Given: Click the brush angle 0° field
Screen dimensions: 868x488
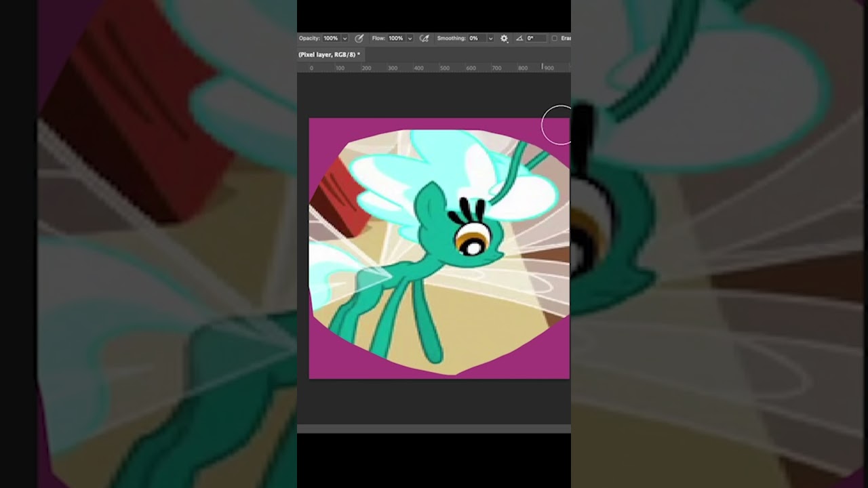Looking at the screenshot, I should 536,39.
